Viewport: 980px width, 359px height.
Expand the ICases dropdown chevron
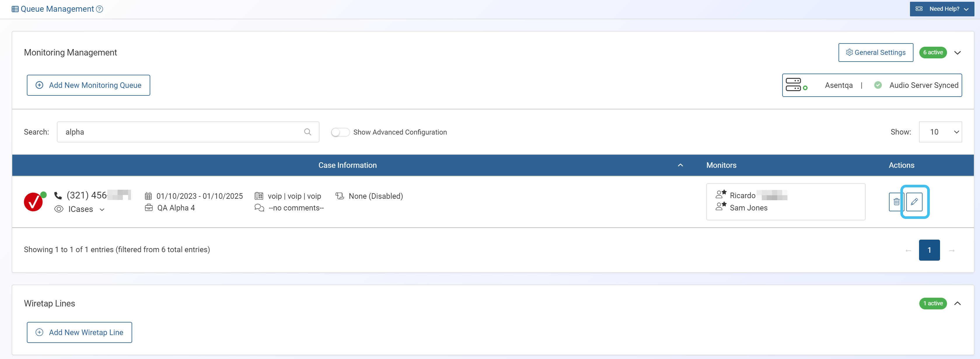click(102, 209)
